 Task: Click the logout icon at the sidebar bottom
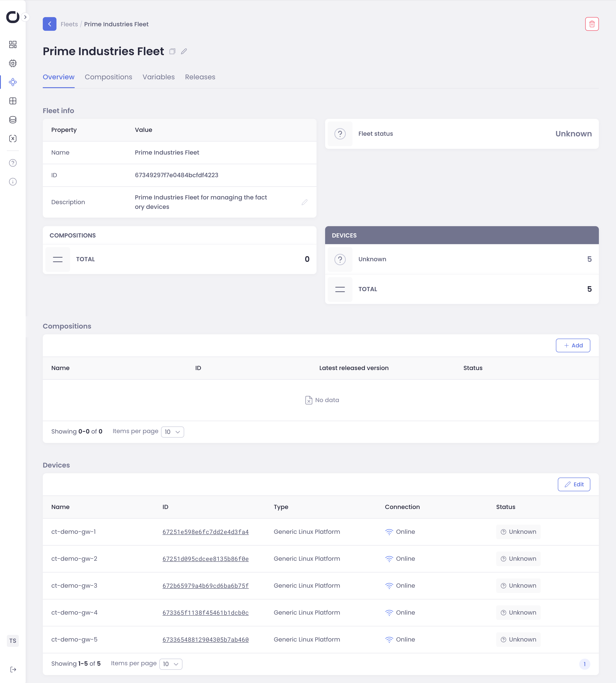(13, 670)
